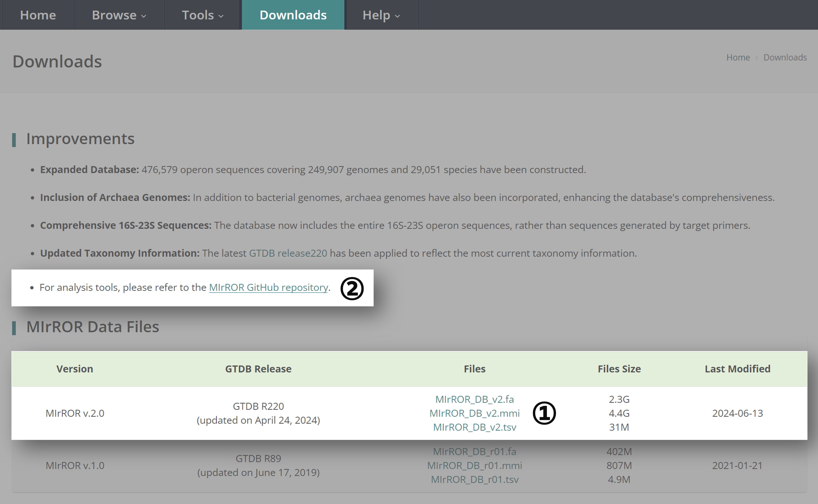Click the circled number 1 marker
Screen dimensions: 818x504
pyautogui.click(x=544, y=413)
